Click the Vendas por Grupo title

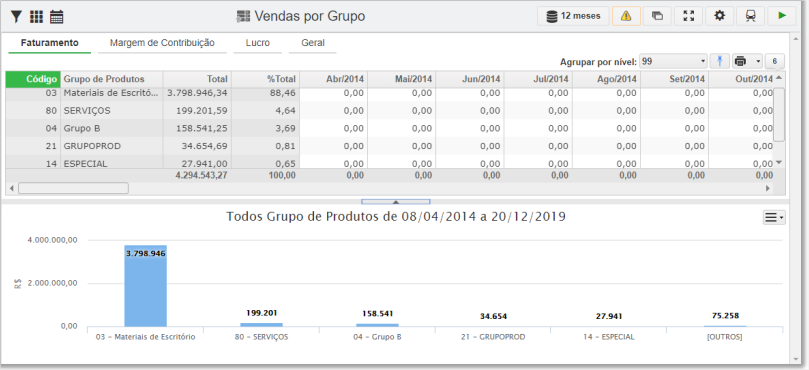click(310, 17)
